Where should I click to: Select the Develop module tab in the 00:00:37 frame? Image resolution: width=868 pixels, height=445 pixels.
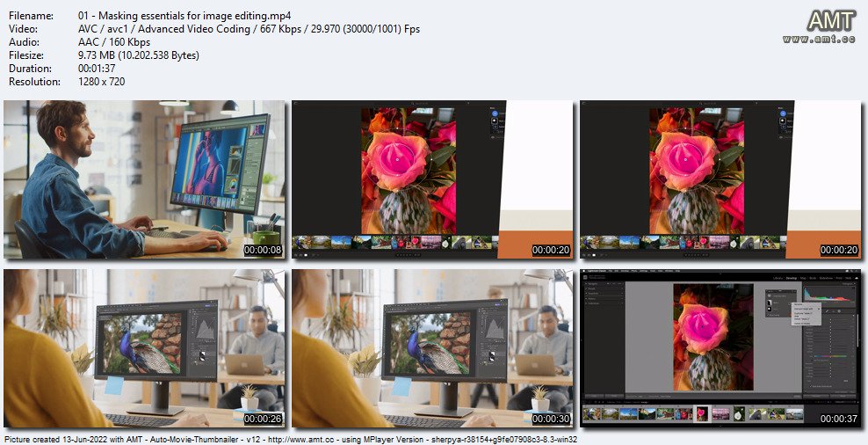792,278
